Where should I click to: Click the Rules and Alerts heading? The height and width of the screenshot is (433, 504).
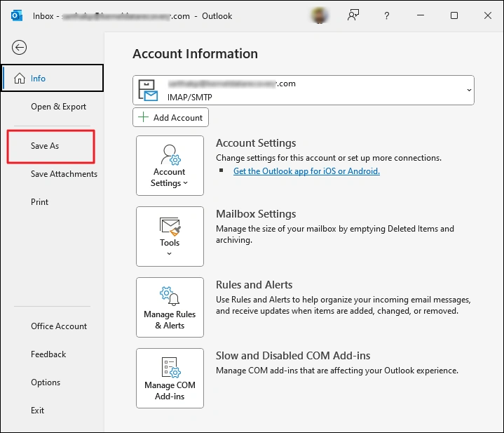(x=254, y=285)
